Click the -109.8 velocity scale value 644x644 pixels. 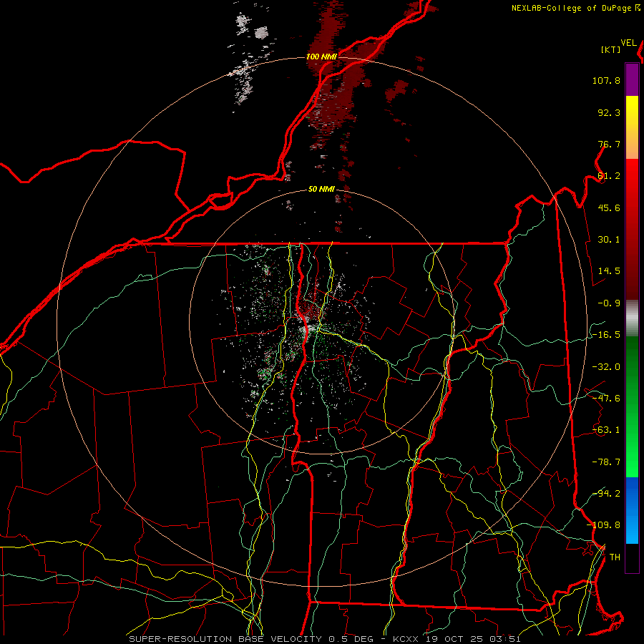coord(603,525)
